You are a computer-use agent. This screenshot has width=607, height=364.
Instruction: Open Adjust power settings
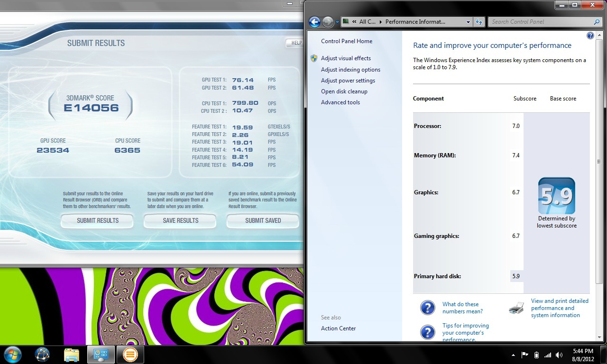point(348,81)
